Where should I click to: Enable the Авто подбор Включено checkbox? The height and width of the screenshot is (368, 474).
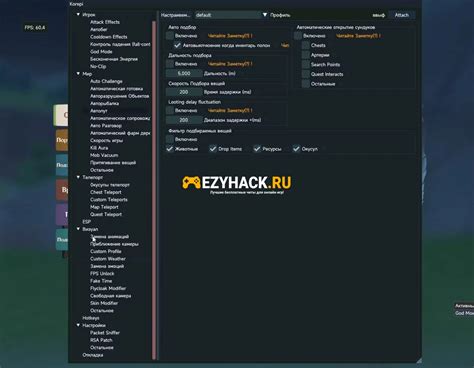[x=170, y=36]
